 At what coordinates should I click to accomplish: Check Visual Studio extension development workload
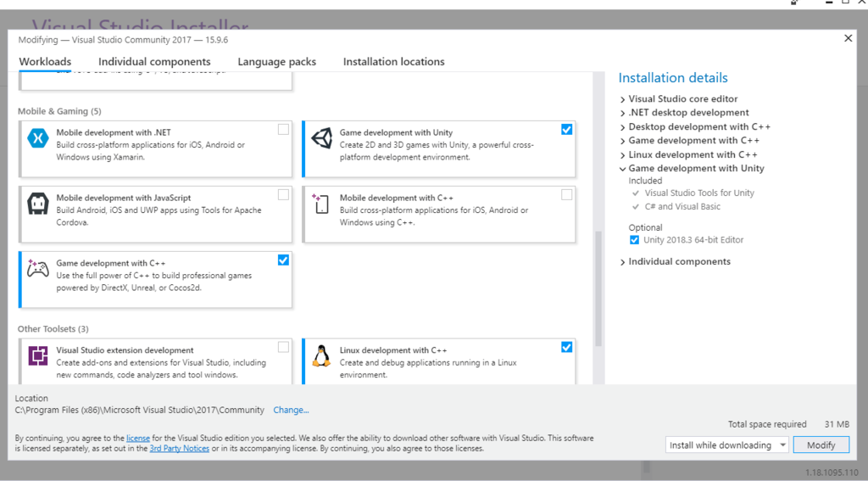283,348
